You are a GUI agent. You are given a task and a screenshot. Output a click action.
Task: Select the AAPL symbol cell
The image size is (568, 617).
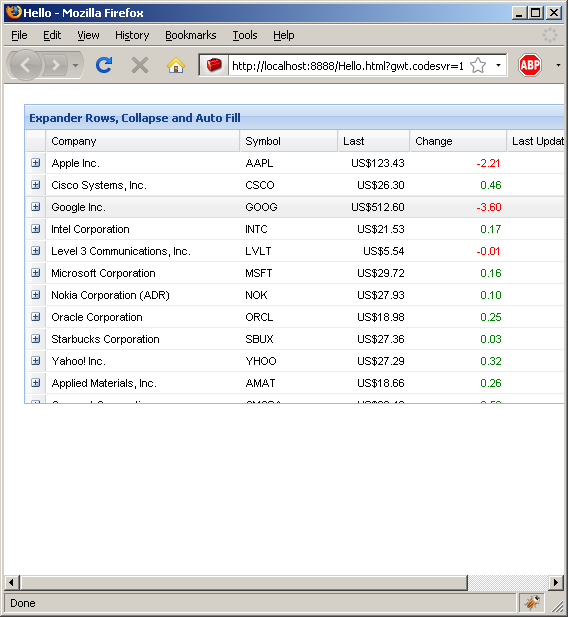pos(259,163)
